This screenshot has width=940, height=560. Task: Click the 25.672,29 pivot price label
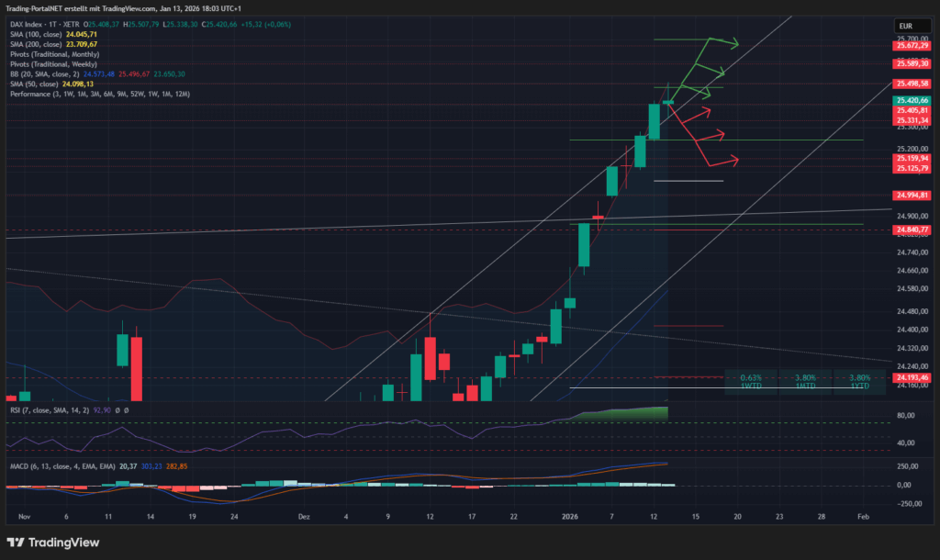pyautogui.click(x=912, y=45)
